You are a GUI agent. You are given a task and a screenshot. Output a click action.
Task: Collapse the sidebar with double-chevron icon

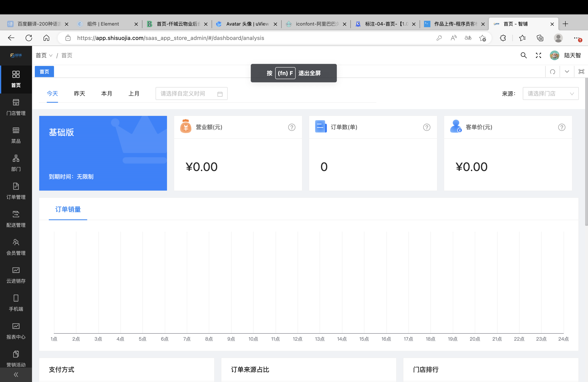coord(16,375)
